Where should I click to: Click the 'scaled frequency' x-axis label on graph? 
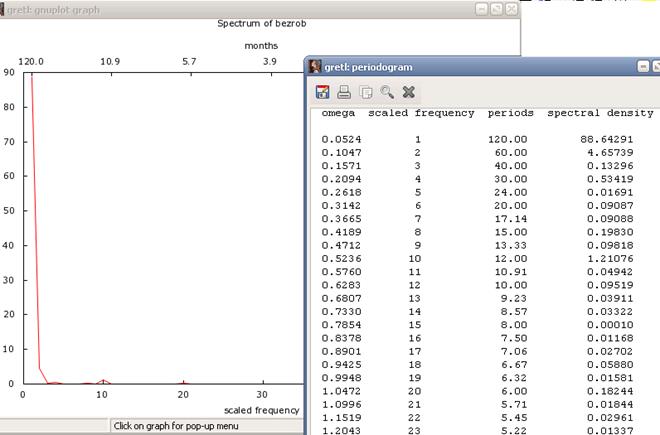tap(261, 410)
